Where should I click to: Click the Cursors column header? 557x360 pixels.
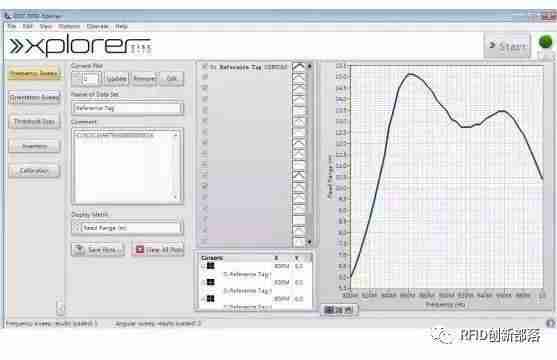point(212,258)
